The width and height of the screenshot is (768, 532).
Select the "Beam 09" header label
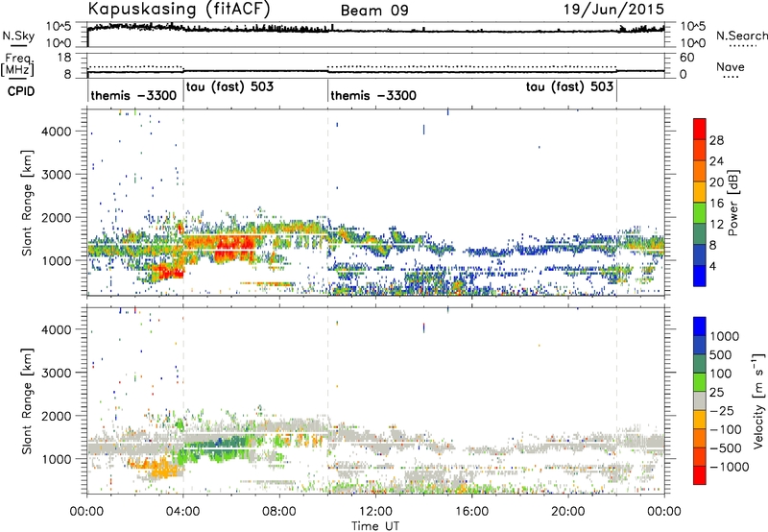pyautogui.click(x=374, y=11)
